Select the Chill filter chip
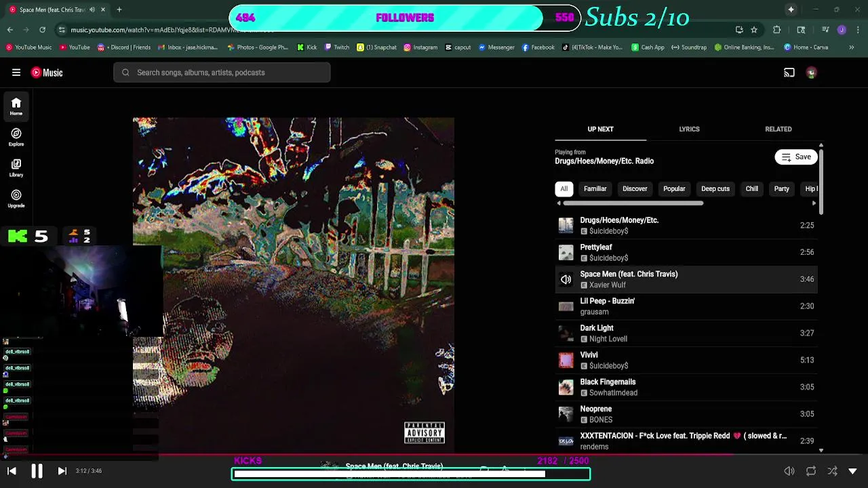The width and height of the screenshot is (868, 488). click(x=752, y=189)
